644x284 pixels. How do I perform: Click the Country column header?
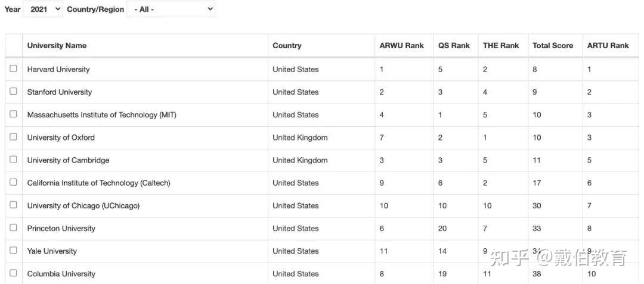click(287, 46)
